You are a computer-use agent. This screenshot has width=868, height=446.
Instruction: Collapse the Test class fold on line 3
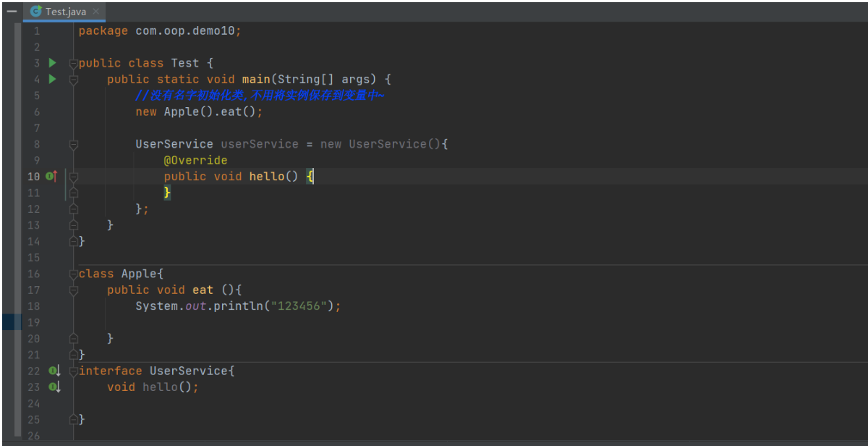point(73,64)
